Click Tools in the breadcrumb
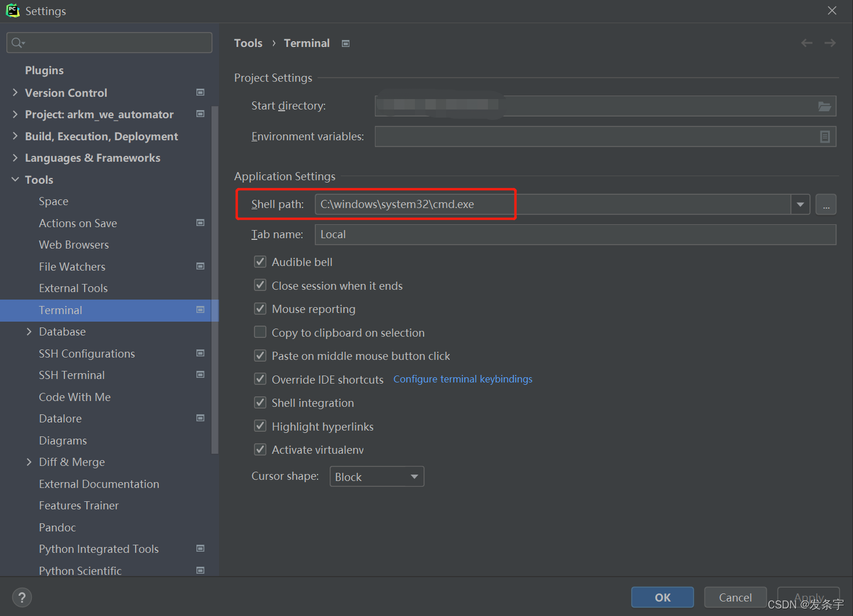This screenshot has height=616, width=853. click(x=248, y=43)
